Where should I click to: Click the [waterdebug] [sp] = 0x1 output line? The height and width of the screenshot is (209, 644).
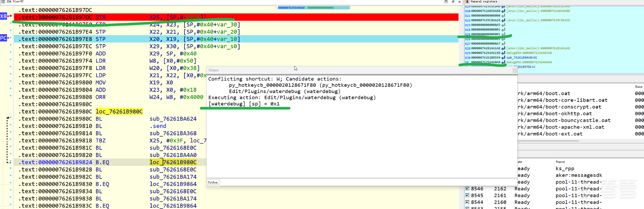pos(244,104)
